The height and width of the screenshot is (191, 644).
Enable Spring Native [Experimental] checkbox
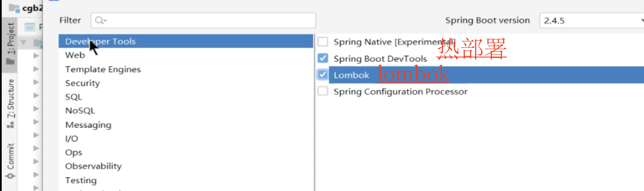pos(323,42)
